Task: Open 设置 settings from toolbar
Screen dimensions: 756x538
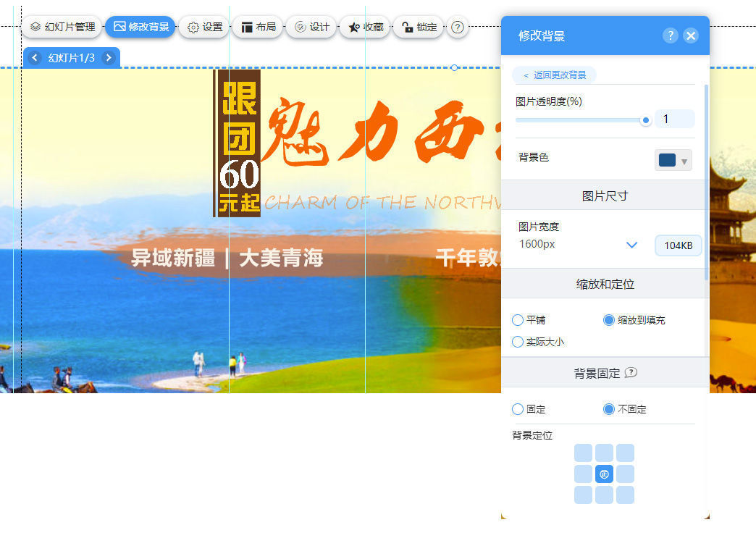Action: pyautogui.click(x=205, y=27)
